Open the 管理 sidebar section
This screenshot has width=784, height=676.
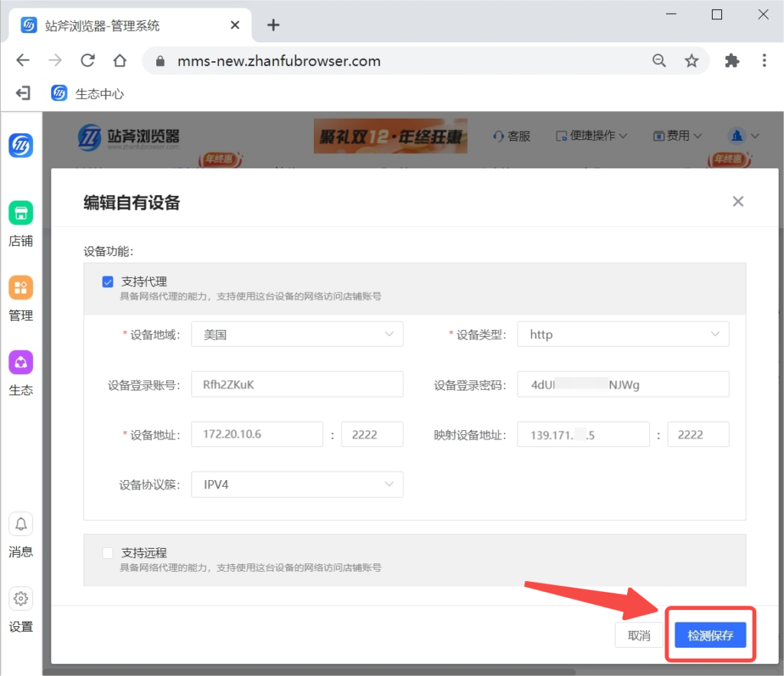21,299
